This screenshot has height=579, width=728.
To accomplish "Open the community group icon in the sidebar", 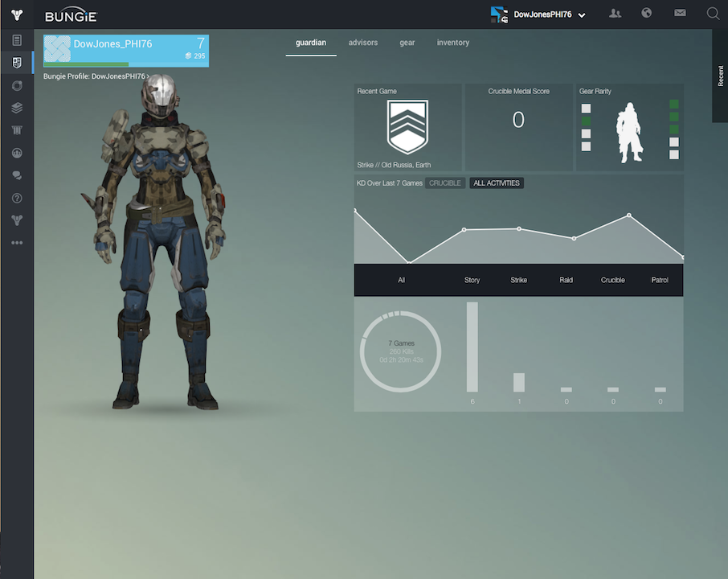I will point(17,153).
